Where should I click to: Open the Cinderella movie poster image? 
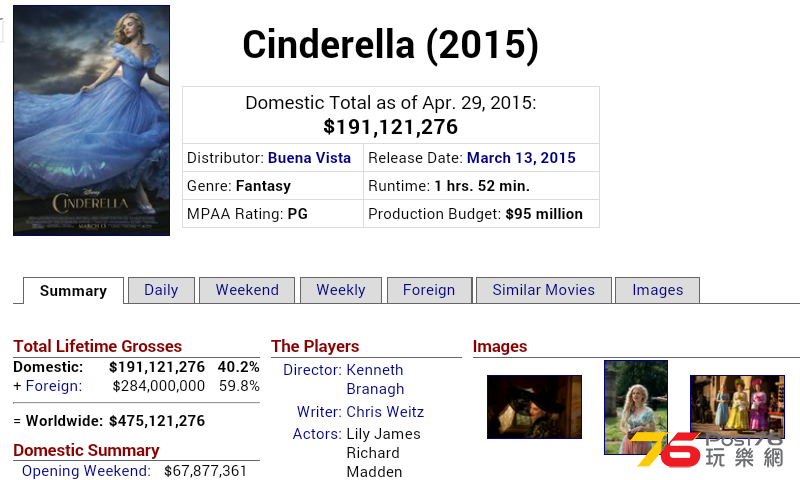point(91,120)
